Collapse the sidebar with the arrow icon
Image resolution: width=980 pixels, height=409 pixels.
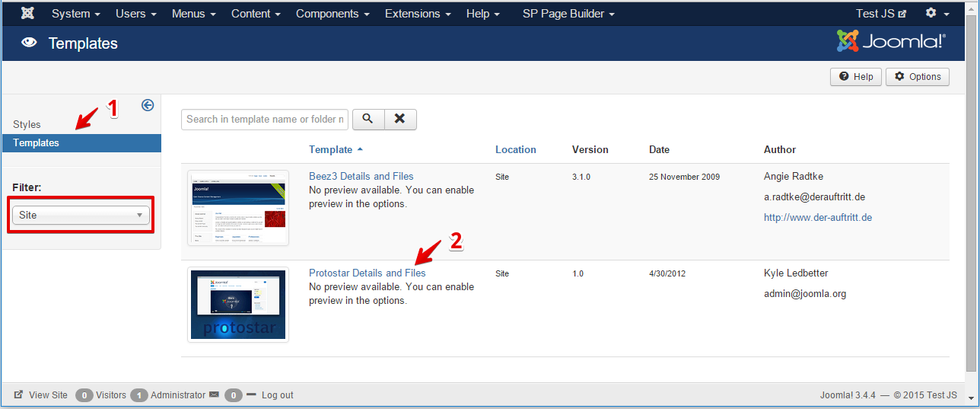(x=148, y=105)
